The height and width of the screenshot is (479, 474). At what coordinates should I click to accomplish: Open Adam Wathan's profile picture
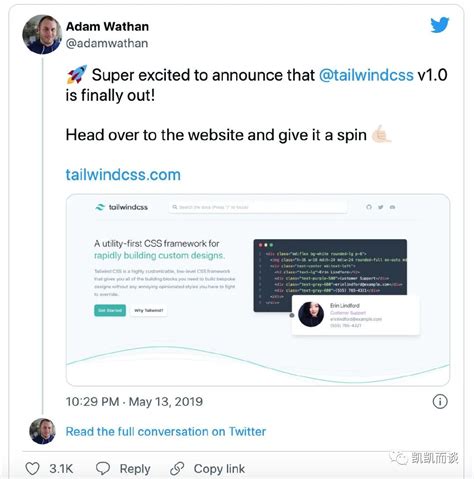click(42, 34)
